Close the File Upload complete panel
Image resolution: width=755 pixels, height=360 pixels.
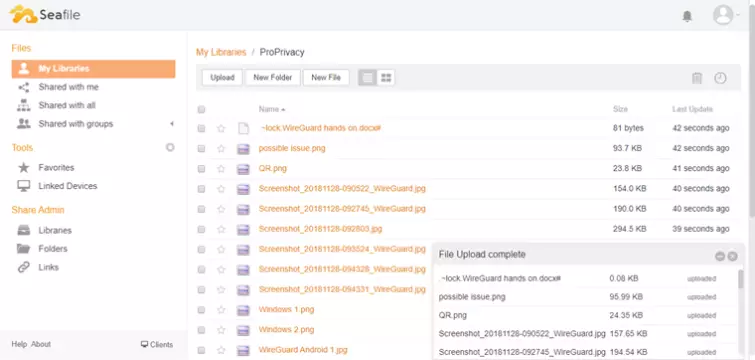(732, 257)
